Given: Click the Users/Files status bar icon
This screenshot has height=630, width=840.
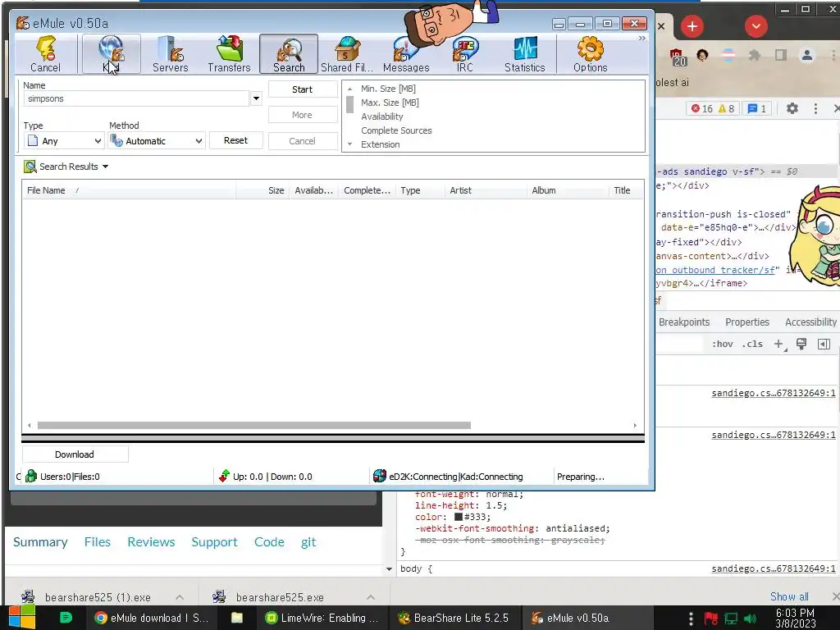Looking at the screenshot, I should 31,477.
